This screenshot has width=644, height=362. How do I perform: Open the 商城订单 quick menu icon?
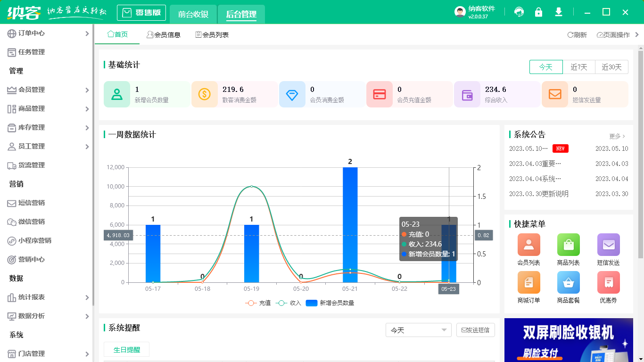[x=528, y=282]
